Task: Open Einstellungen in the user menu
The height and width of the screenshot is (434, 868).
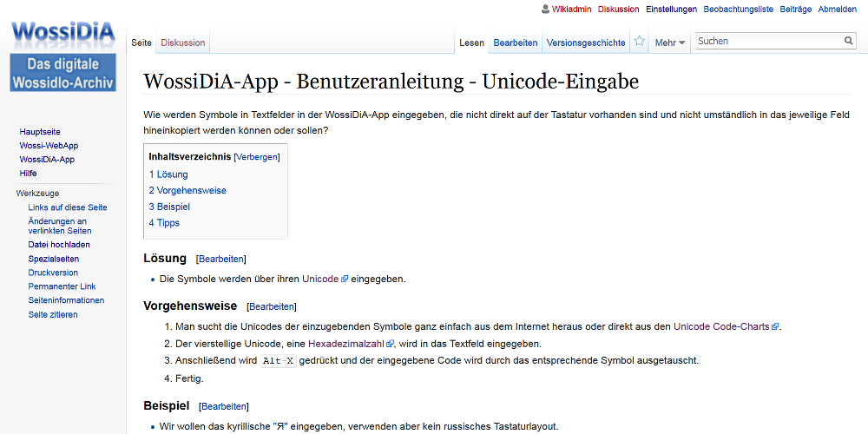Action: point(671,10)
